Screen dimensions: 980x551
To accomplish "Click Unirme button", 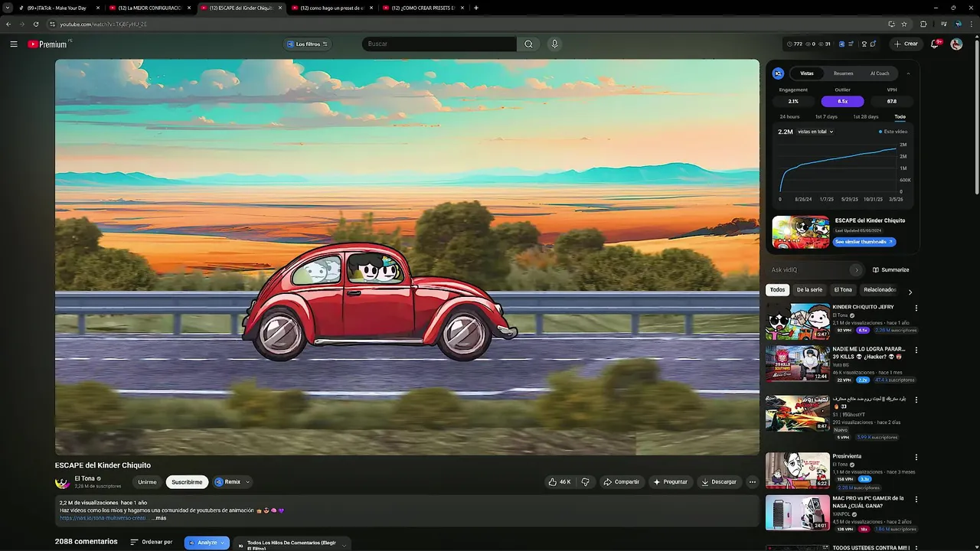I will [147, 482].
